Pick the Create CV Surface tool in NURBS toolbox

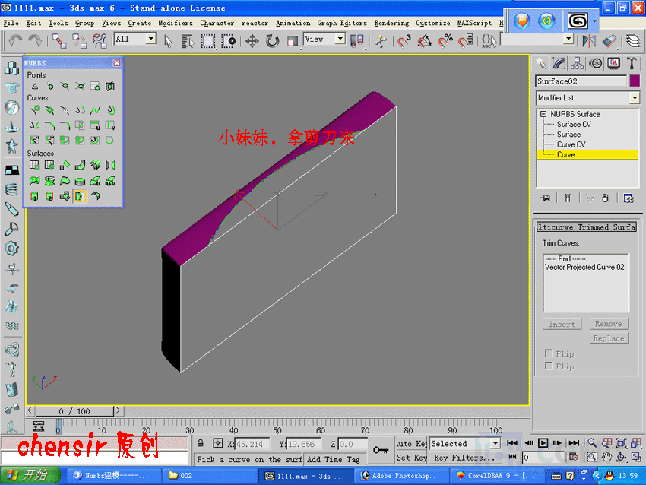pos(35,165)
